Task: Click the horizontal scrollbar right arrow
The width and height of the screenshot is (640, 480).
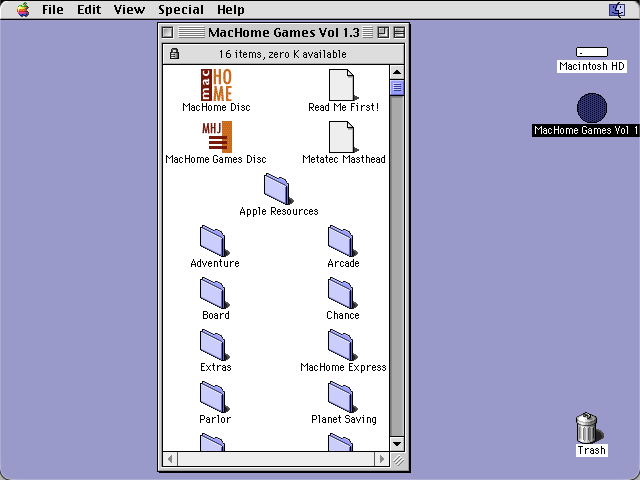Action: coord(382,459)
